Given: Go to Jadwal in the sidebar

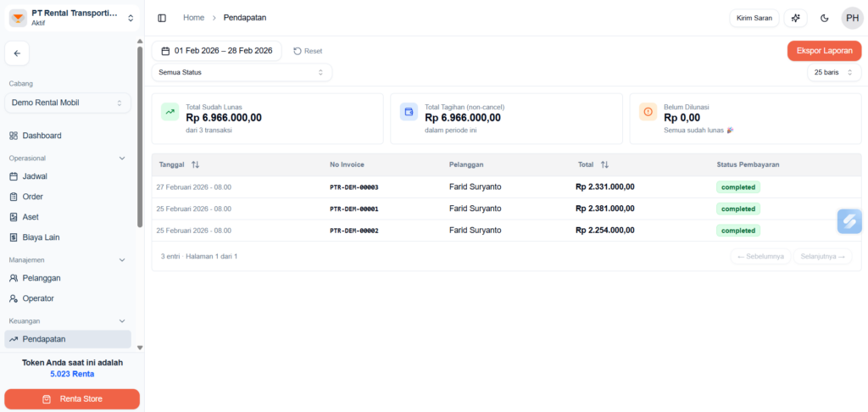Looking at the screenshot, I should tap(35, 176).
